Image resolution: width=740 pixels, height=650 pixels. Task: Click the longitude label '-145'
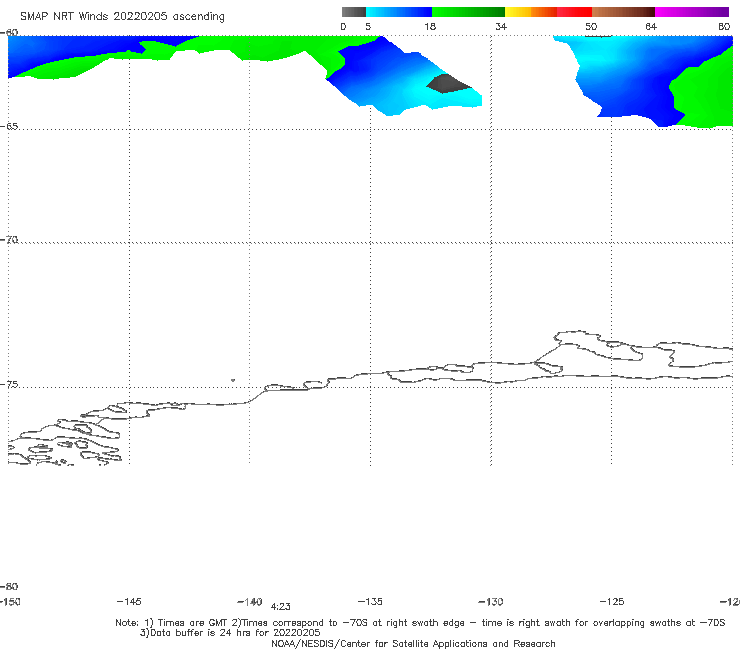point(129,601)
